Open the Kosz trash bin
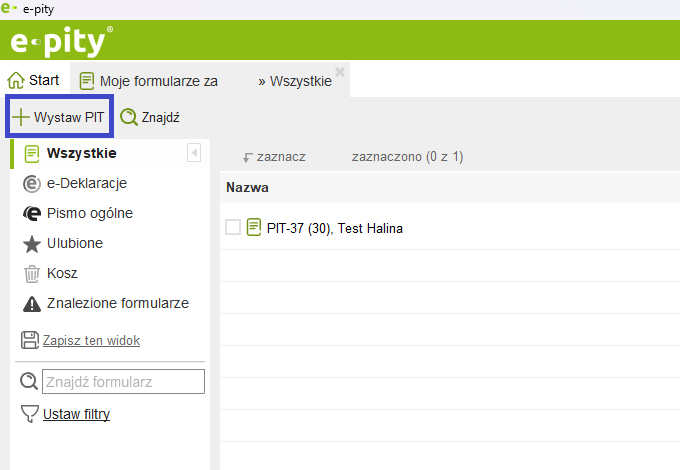Viewport: 680px width, 470px height. point(32,273)
